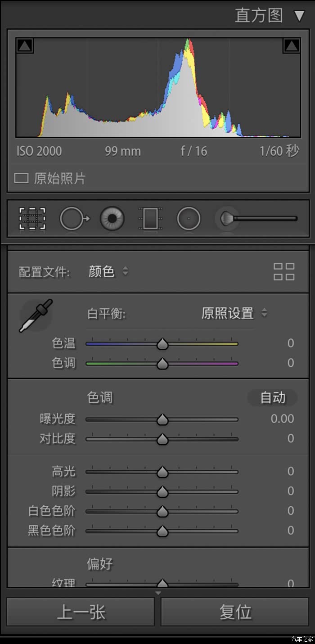Image resolution: width=315 pixels, height=644 pixels.
Task: Pick the white balance eyedropper tool
Action: click(36, 315)
